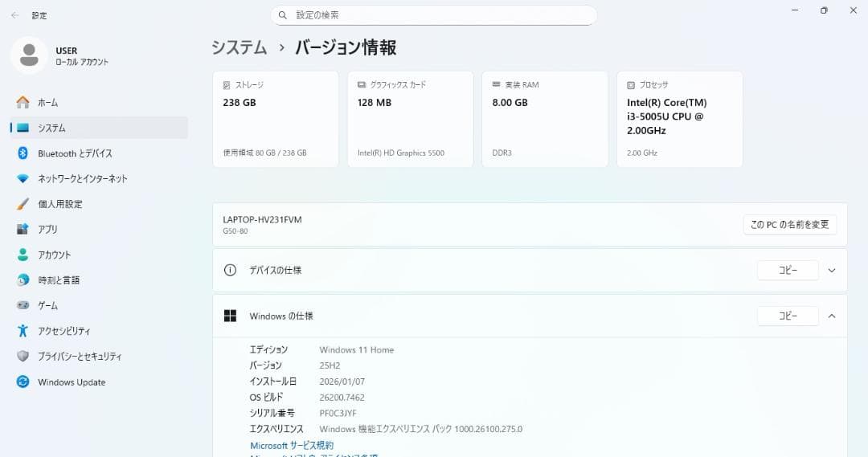
Task: Click システム breadcrumb in the page header
Action: 240,47
